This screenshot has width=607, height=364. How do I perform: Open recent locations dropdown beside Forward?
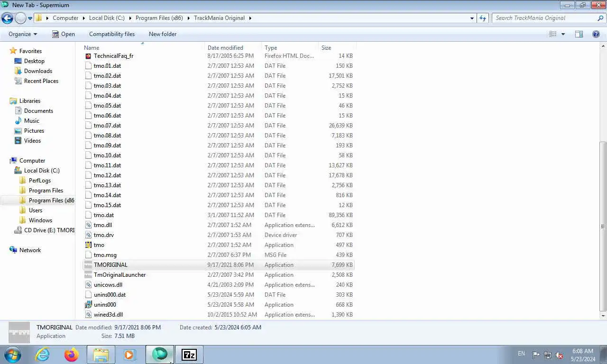pos(30,18)
